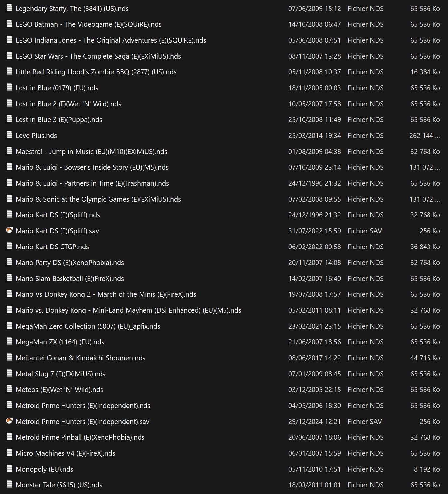This screenshot has width=448, height=494.
Task: Click "Mario Party DS (E)(XenoPhobia).nds" name
Action: (70, 263)
